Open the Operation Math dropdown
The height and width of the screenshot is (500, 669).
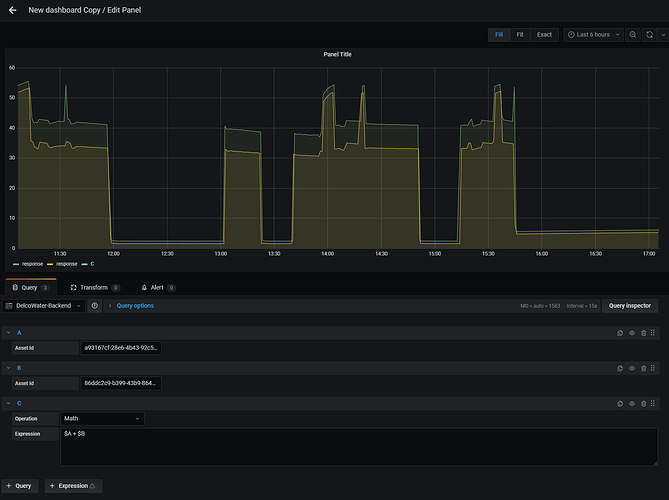102,419
